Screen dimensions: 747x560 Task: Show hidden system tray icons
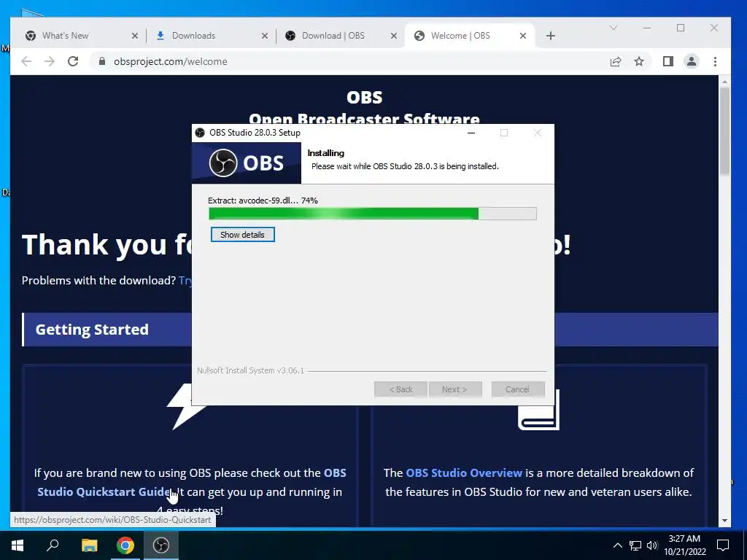[617, 545]
